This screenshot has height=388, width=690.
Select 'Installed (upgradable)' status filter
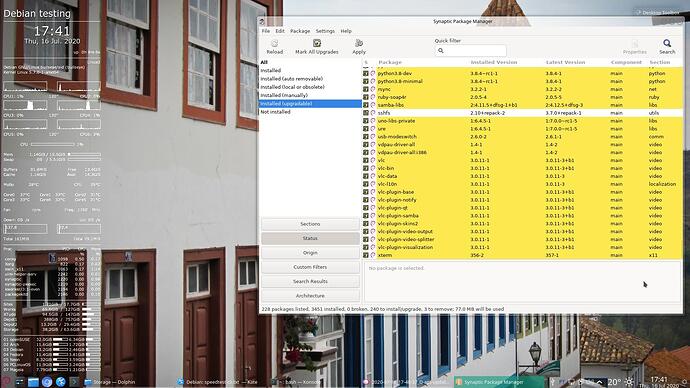[310, 104]
